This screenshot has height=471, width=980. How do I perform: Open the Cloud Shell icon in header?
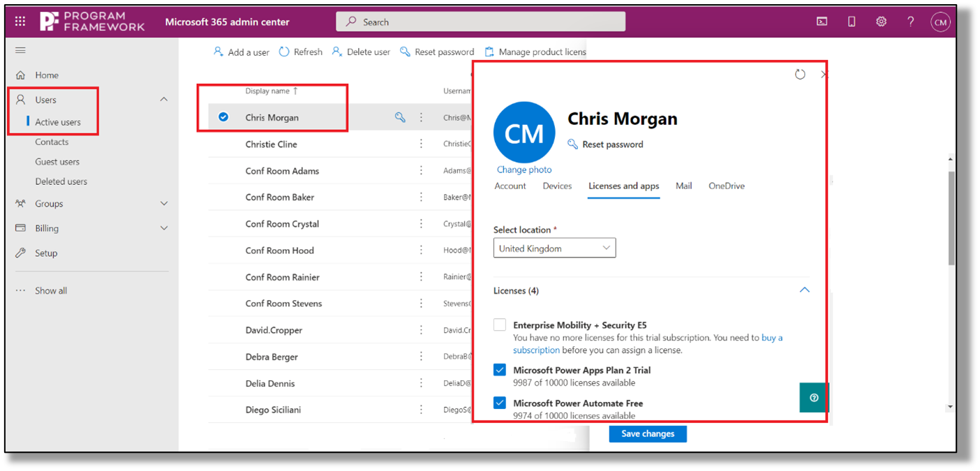[822, 22]
